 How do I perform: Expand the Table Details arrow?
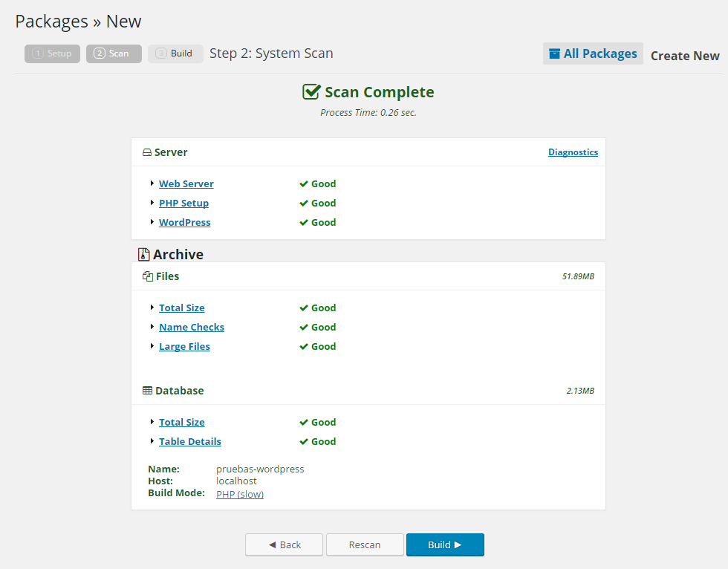pyautogui.click(x=152, y=441)
